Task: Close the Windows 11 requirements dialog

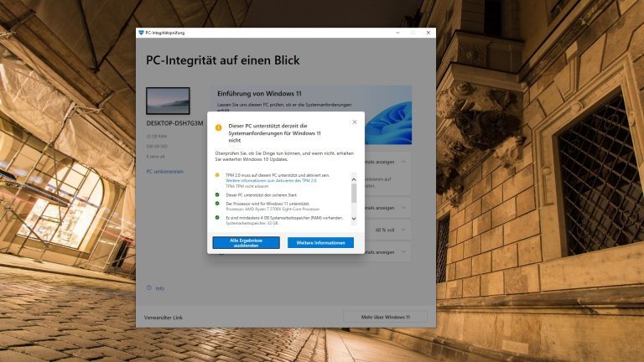Action: (x=355, y=122)
